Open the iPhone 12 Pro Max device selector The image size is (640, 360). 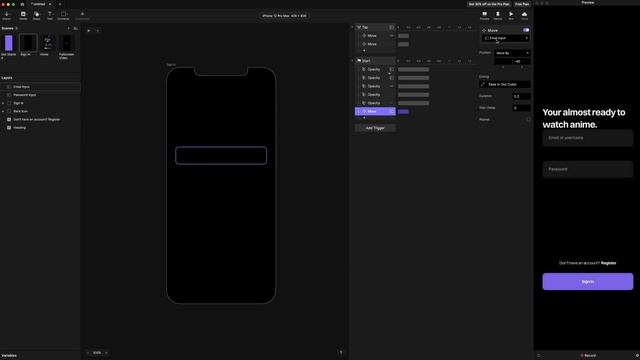point(284,16)
